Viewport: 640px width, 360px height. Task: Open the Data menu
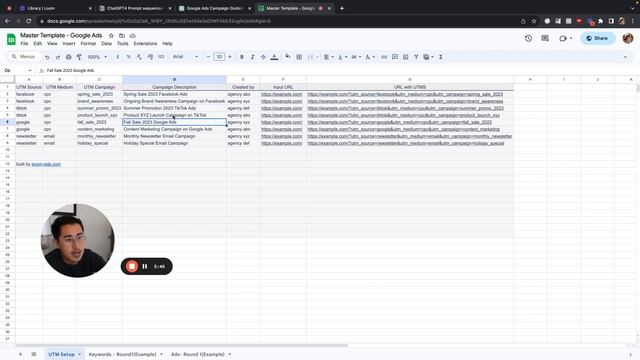(x=106, y=44)
